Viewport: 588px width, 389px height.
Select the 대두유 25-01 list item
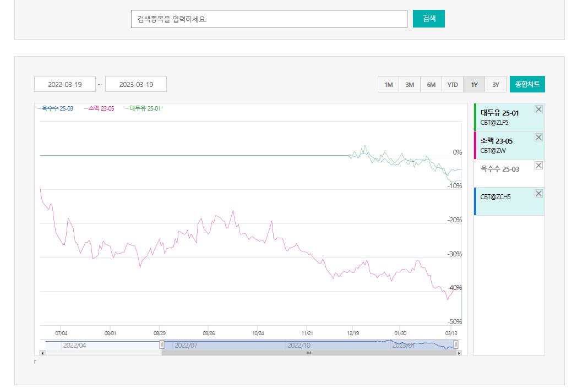click(509, 117)
